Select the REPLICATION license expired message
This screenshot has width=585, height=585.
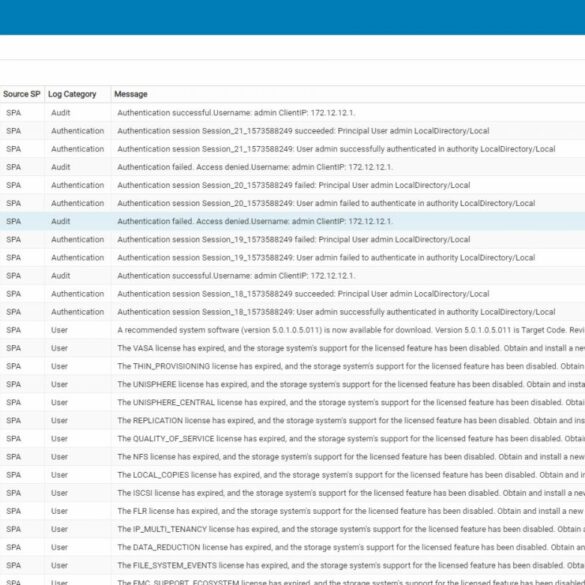pos(351,420)
